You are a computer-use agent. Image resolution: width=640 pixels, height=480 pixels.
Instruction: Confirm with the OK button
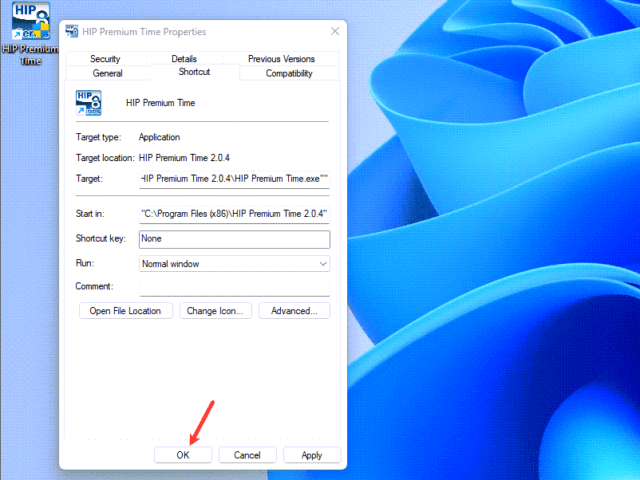click(183, 455)
